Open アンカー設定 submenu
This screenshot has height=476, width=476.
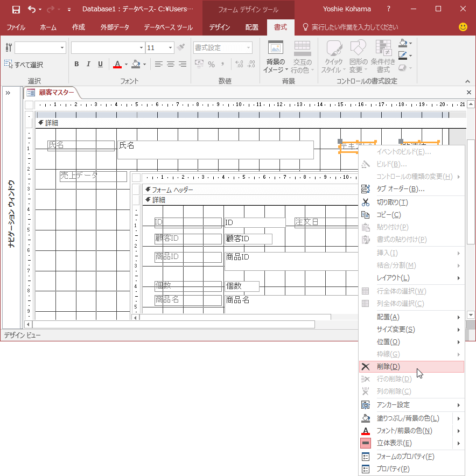pyautogui.click(x=411, y=405)
